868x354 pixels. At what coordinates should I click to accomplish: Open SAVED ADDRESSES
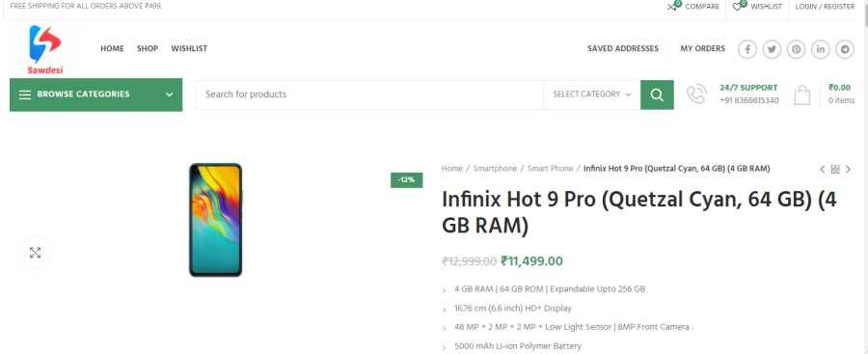coord(623,49)
